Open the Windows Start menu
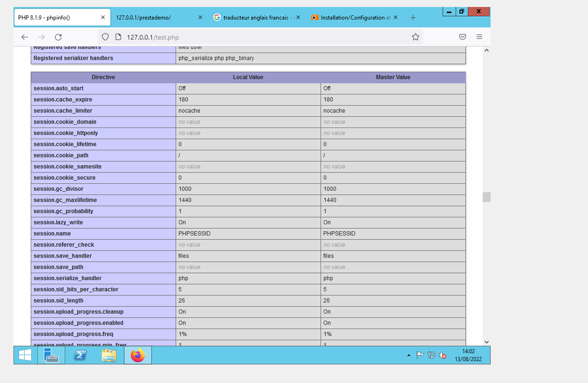This screenshot has height=383, width=588. pyautogui.click(x=25, y=355)
